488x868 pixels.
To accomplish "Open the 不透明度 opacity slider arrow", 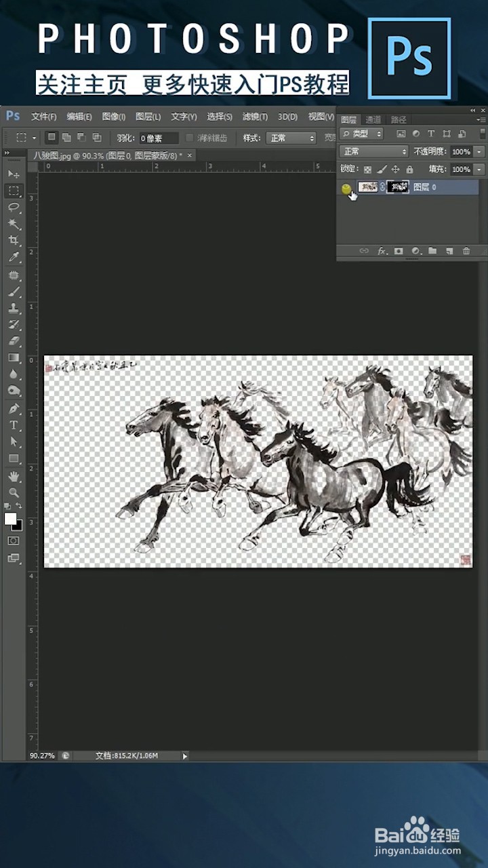I will point(480,152).
